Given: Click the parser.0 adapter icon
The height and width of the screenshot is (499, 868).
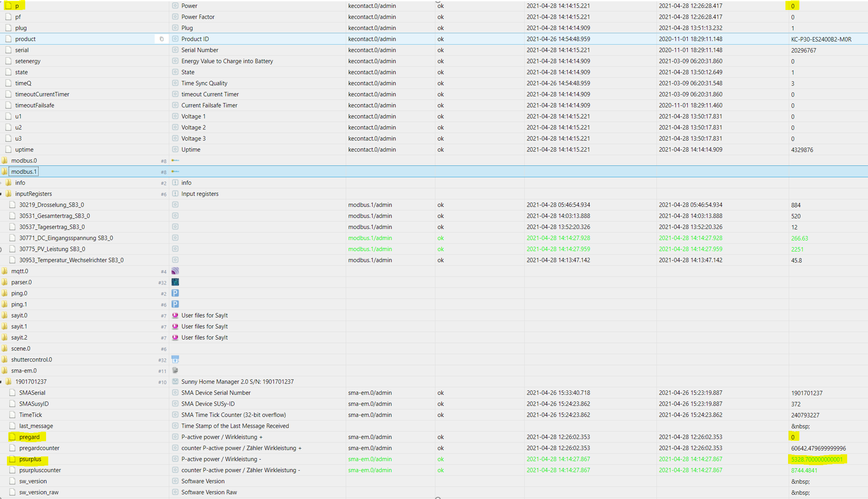Looking at the screenshot, I should click(x=175, y=282).
